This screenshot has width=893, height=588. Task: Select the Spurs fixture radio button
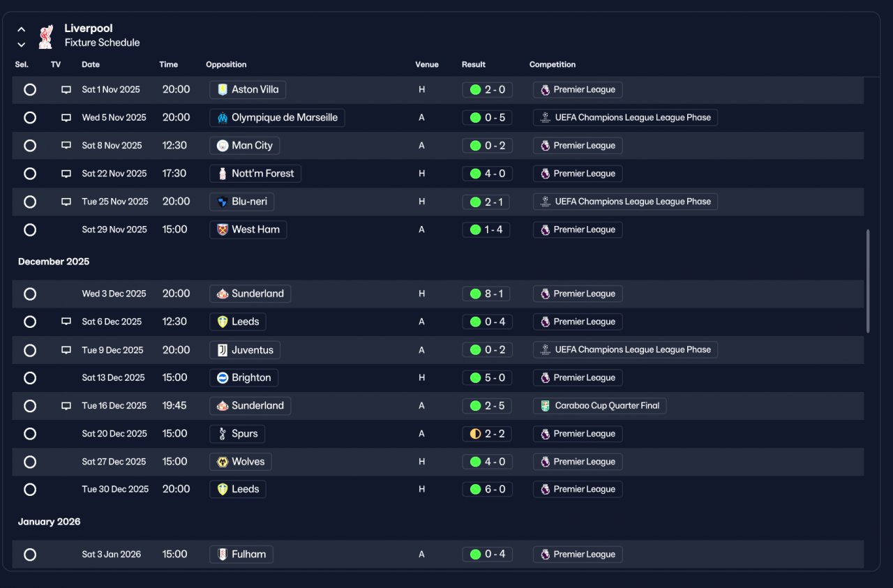30,433
